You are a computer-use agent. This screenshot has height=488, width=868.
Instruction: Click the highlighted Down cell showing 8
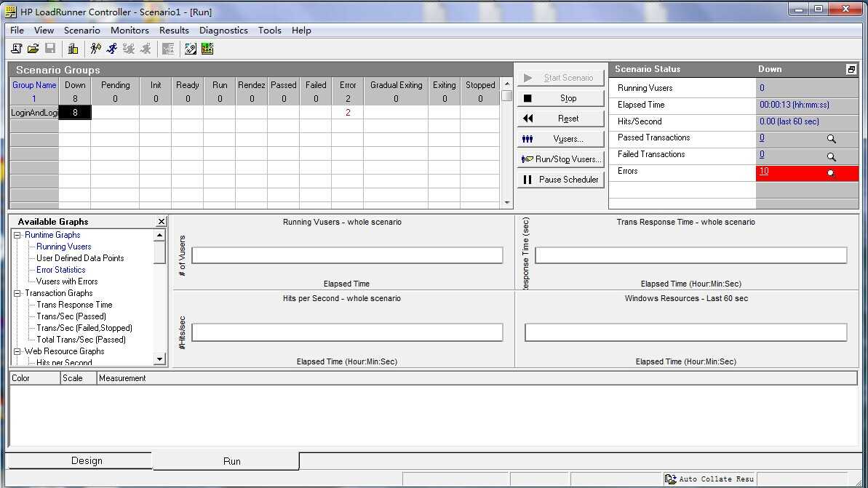click(x=75, y=113)
